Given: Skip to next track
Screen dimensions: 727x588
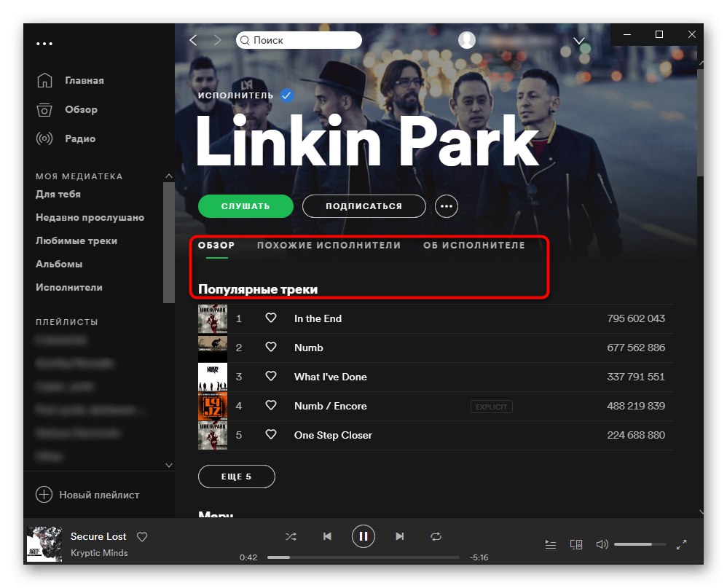Looking at the screenshot, I should pyautogui.click(x=400, y=536).
